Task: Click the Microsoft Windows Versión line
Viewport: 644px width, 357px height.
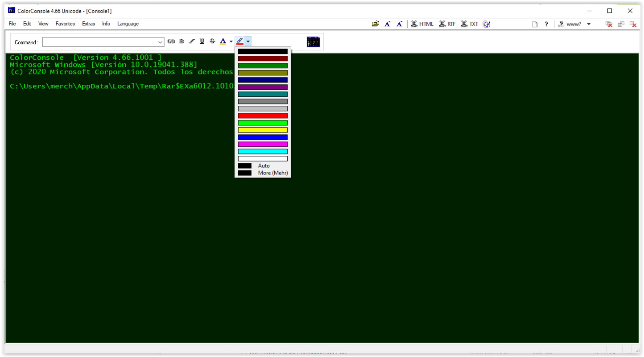Action: tap(103, 65)
